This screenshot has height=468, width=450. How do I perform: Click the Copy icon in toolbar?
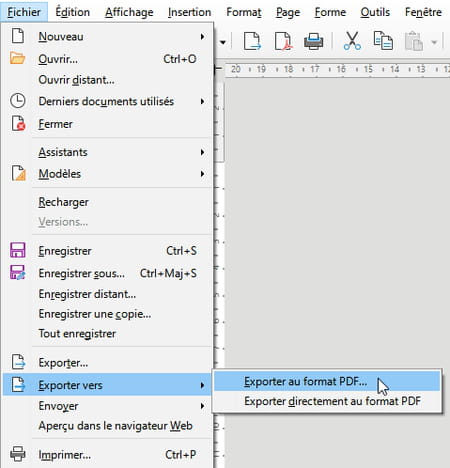click(383, 41)
